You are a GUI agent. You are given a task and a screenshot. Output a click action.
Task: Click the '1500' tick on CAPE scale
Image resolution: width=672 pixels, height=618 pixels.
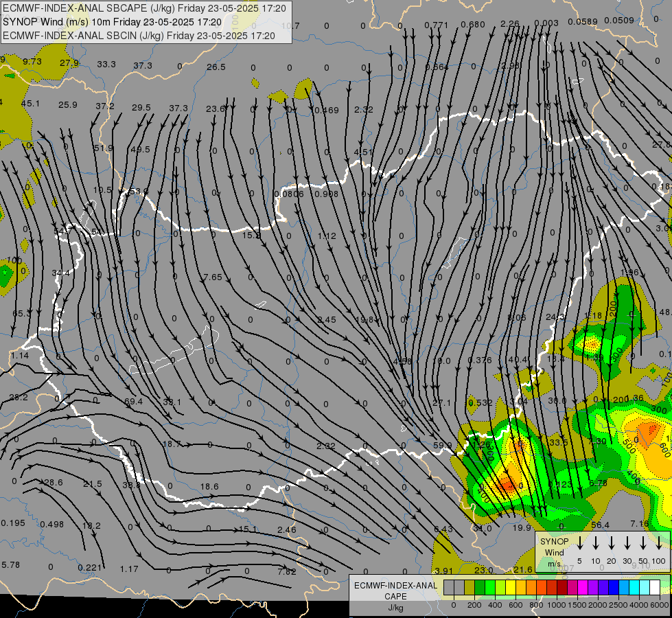(x=577, y=605)
